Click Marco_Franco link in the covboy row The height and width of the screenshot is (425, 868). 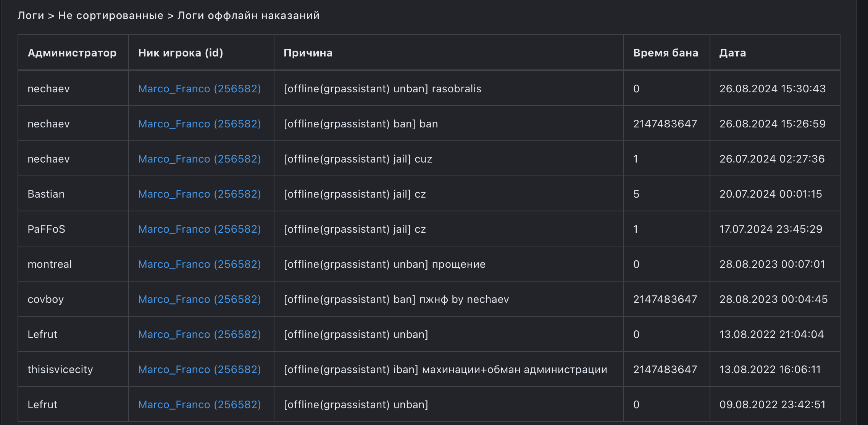point(199,299)
